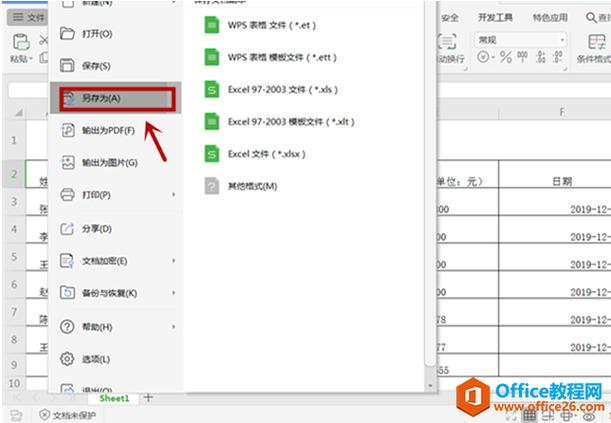This screenshot has height=423, width=611.
Task: Click the 打开(O) folder icon
Action: pyautogui.click(x=67, y=33)
